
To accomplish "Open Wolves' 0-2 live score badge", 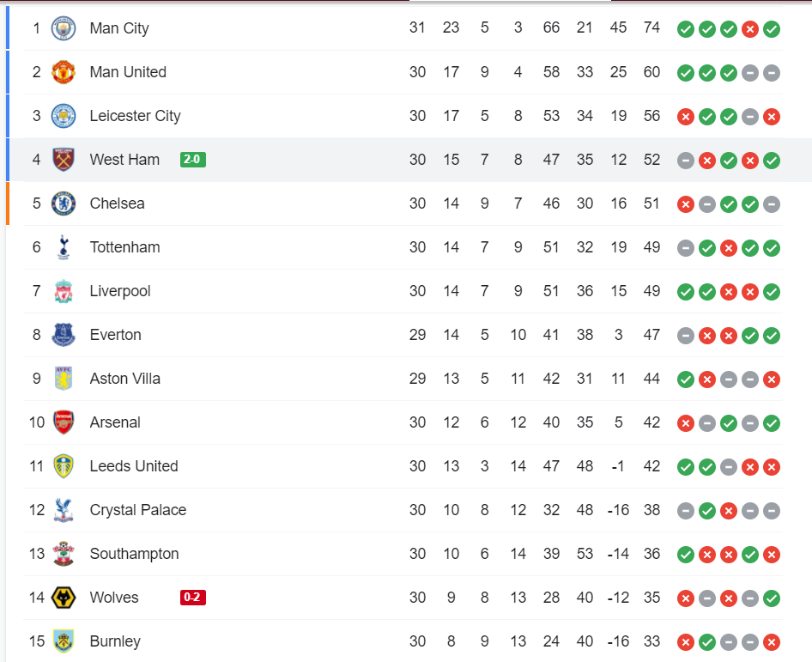I will coord(193,598).
